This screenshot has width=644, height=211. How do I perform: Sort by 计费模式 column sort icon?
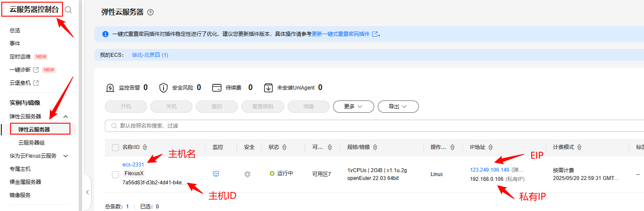(579, 148)
